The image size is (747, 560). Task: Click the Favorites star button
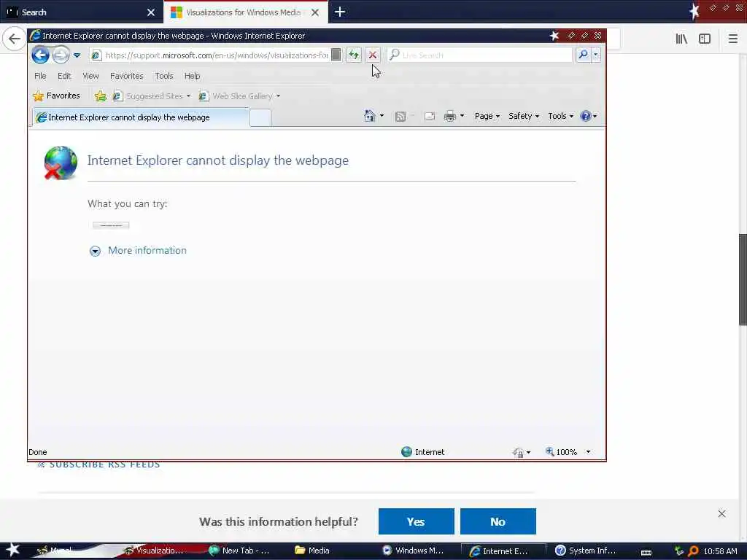(56, 96)
